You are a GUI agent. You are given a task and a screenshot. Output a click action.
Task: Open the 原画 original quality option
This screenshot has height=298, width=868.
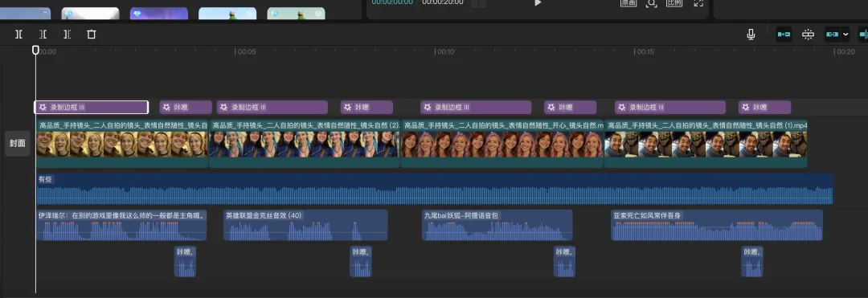[628, 2]
